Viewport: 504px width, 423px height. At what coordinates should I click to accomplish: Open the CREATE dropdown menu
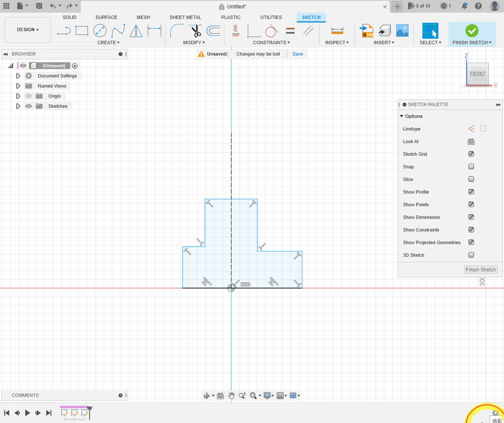pos(108,43)
